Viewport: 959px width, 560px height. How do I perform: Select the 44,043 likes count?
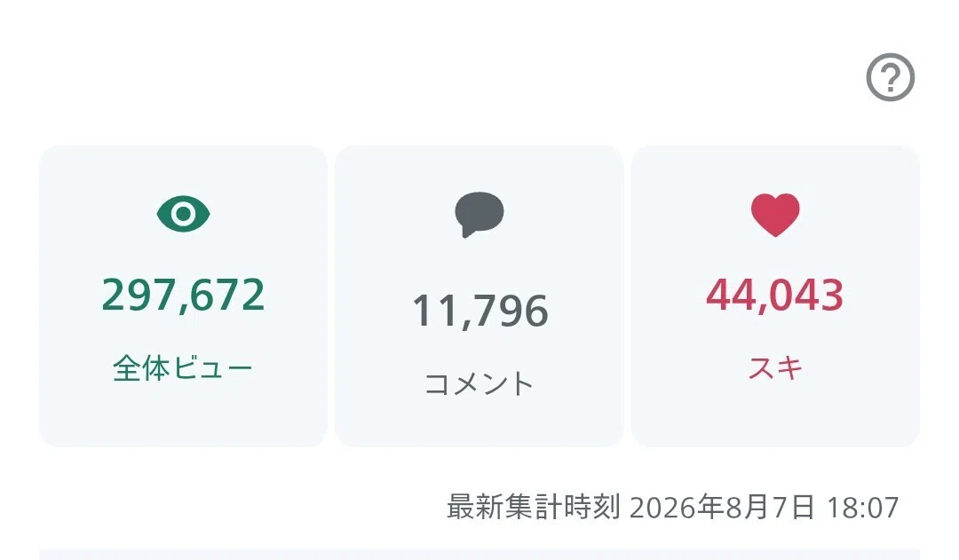tap(775, 295)
